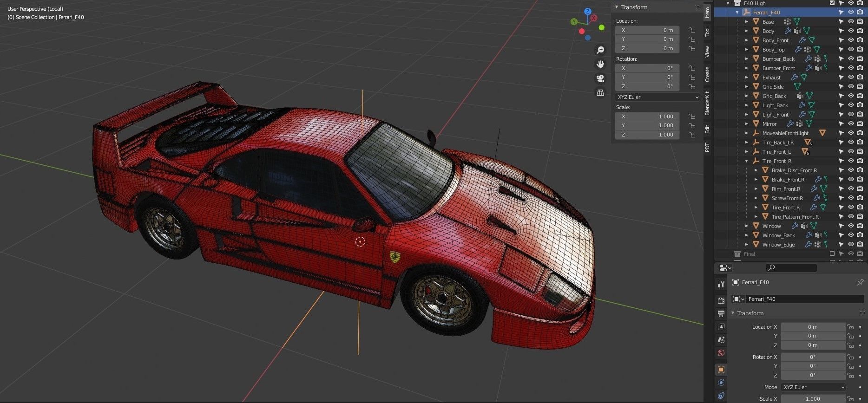Enable the Final collection checkbox
The height and width of the screenshot is (403, 868).
[832, 254]
